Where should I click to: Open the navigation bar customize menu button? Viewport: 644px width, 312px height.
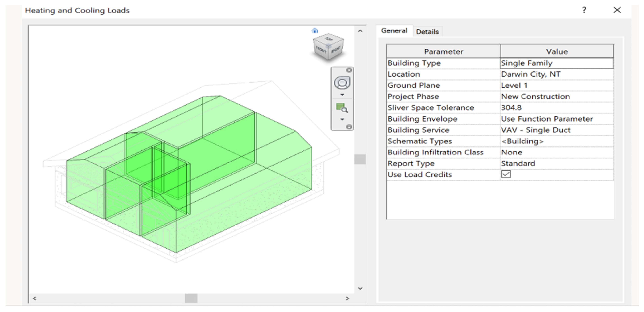[x=349, y=127]
